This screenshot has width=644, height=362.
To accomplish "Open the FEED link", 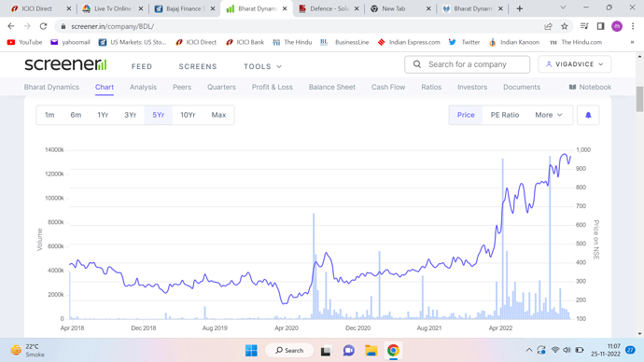I will click(142, 66).
